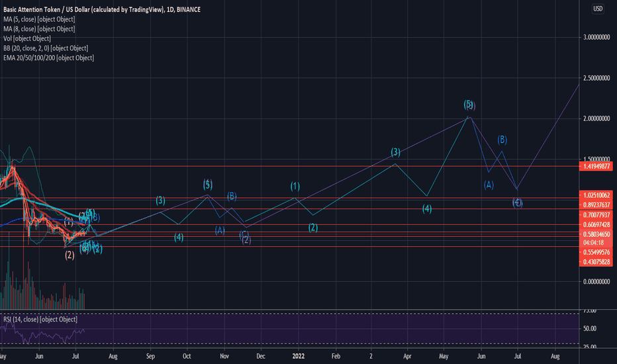The image size is (617, 364).
Task: Click the current price 0.58034650 label
Action: tap(596, 234)
